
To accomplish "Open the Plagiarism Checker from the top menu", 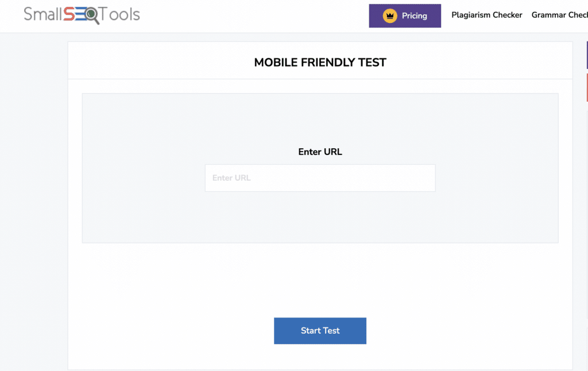I will (486, 15).
